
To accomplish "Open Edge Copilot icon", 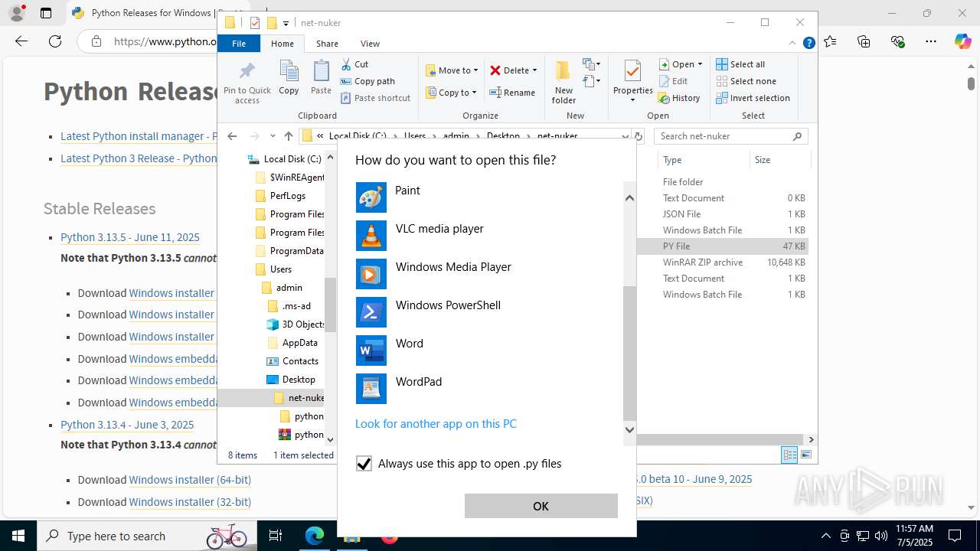I will [x=962, y=41].
